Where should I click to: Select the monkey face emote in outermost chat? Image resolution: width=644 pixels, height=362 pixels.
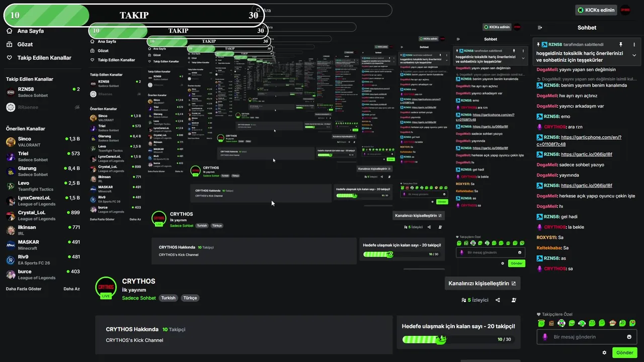[612, 323]
